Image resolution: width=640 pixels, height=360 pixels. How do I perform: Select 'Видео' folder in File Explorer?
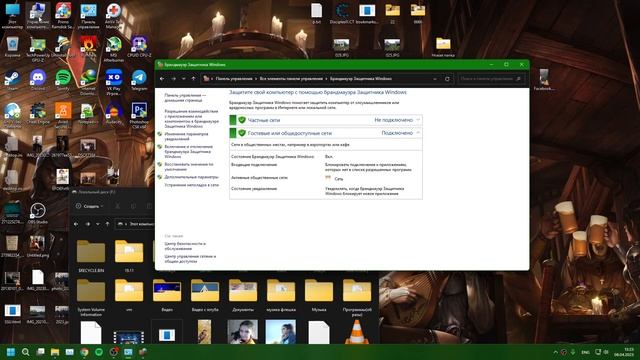coord(167,295)
